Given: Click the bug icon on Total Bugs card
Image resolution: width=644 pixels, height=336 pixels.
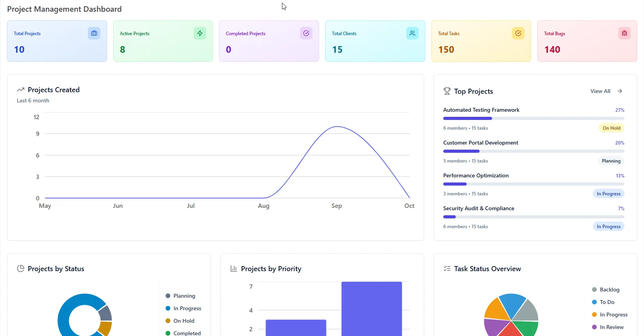Looking at the screenshot, I should pyautogui.click(x=624, y=33).
